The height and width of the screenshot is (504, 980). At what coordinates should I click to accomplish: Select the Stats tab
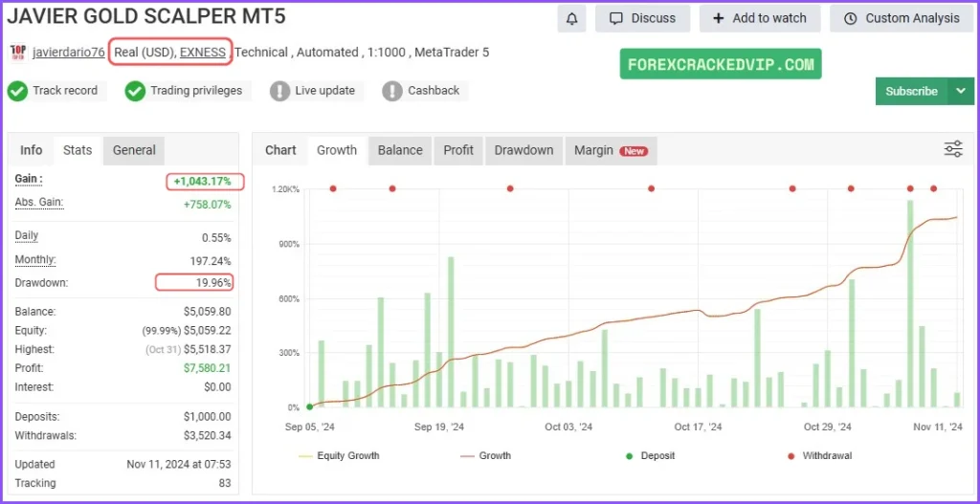pos(78,150)
